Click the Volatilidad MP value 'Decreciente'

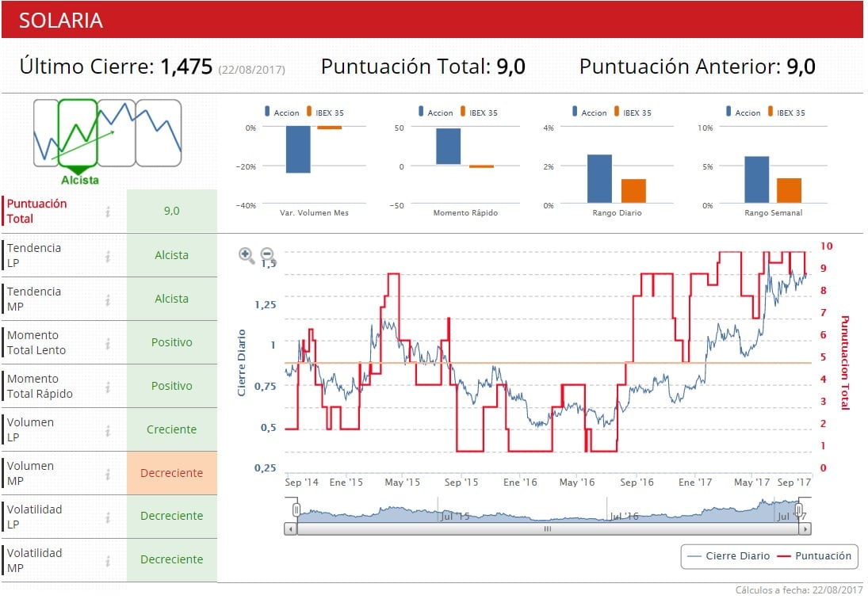click(171, 559)
